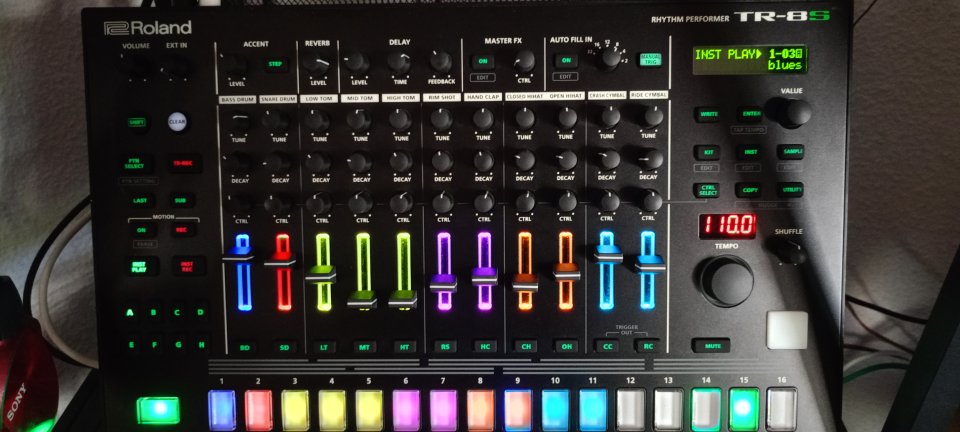
Task: Push the SHIFT button
Action: [x=137, y=122]
